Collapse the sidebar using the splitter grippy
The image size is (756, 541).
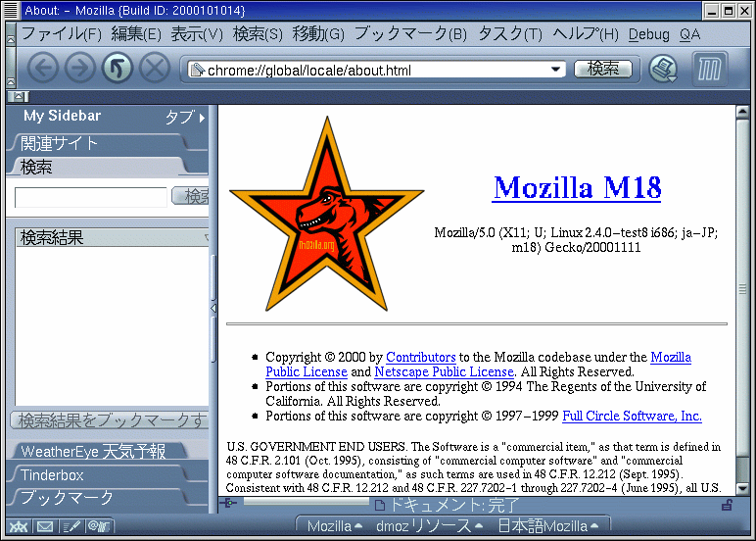(213, 309)
